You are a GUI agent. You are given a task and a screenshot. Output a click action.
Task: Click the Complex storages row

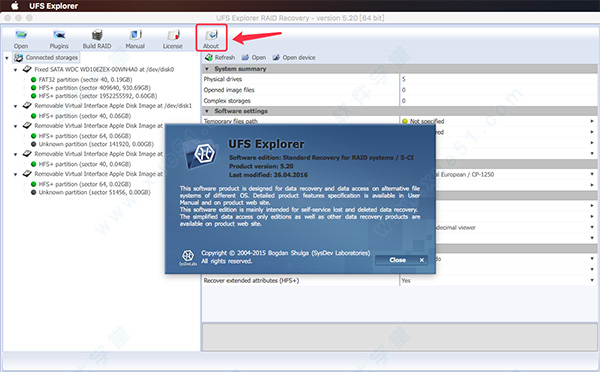point(399,101)
